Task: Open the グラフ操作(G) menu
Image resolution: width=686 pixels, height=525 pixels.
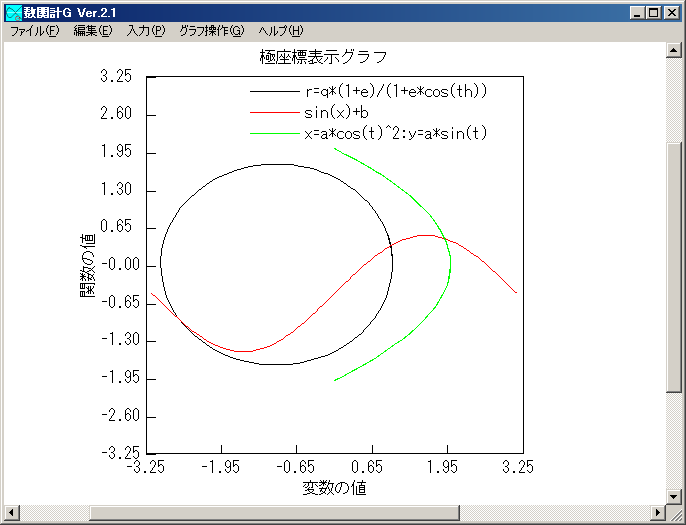Action: click(x=211, y=31)
